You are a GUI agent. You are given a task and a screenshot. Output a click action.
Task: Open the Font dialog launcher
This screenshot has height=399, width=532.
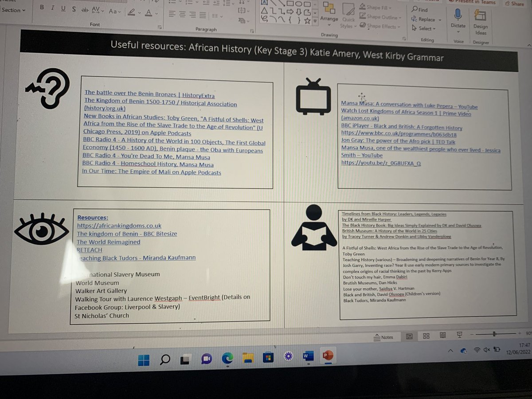click(160, 27)
